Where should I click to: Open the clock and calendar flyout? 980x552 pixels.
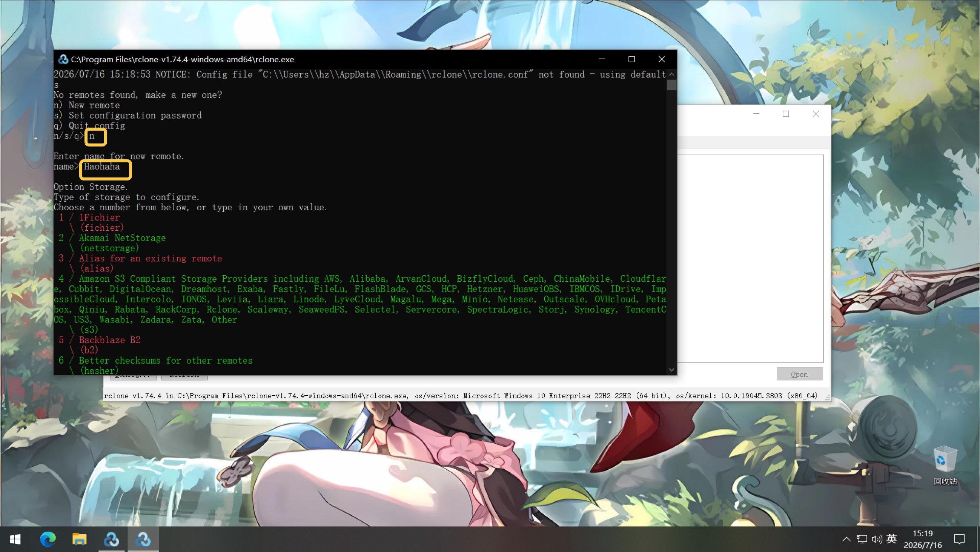(923, 539)
